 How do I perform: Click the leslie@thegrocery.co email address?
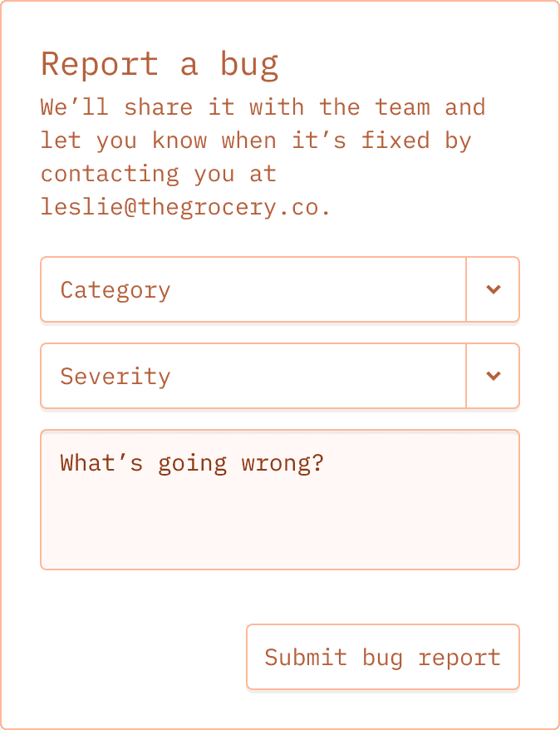click(x=186, y=207)
